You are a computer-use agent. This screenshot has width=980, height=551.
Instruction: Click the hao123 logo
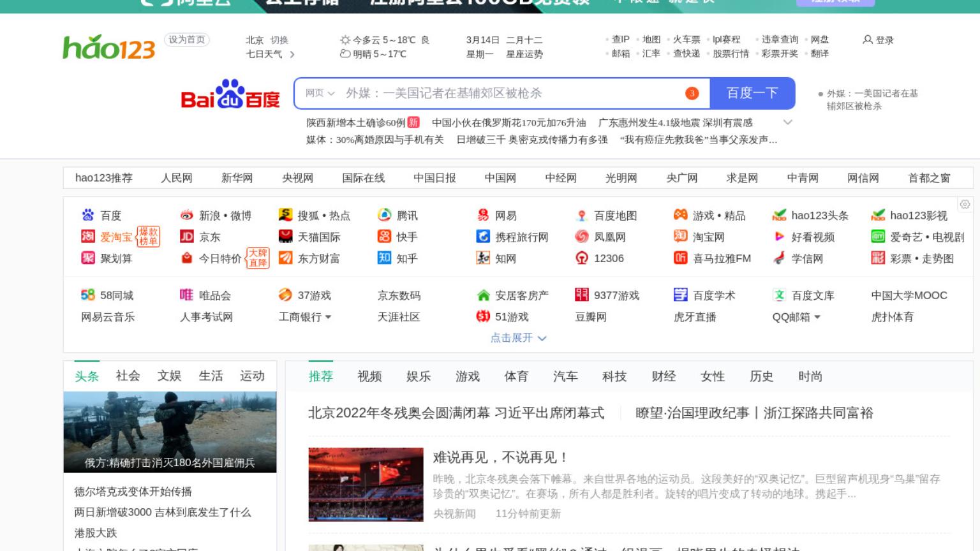[108, 48]
